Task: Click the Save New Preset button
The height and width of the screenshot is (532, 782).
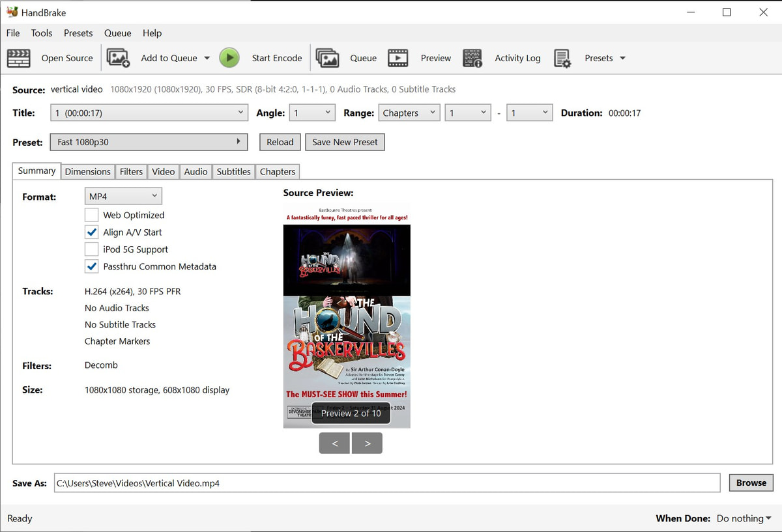Action: tap(345, 142)
